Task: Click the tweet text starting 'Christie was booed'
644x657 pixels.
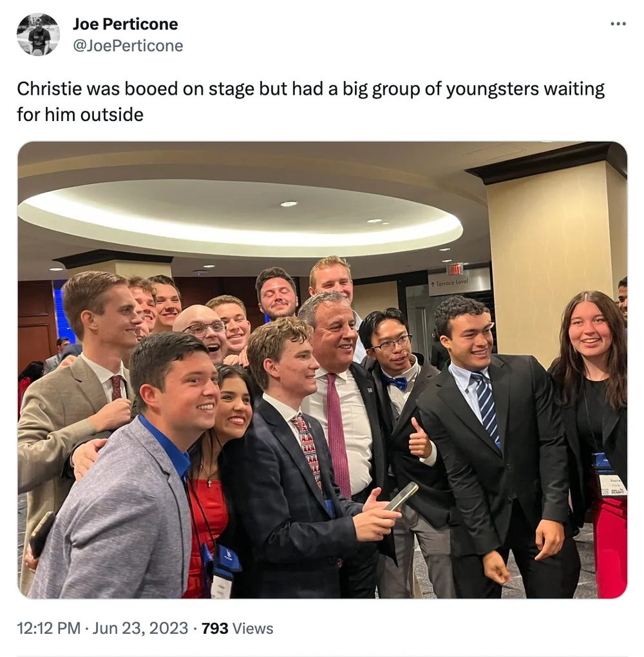Action: [310, 101]
